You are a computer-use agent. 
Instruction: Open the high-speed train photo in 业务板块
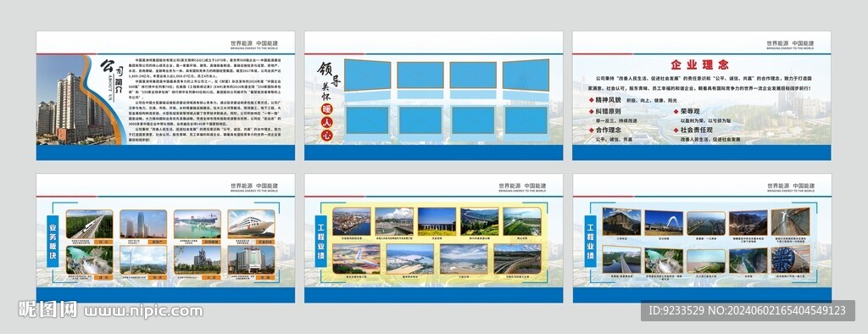point(89,224)
